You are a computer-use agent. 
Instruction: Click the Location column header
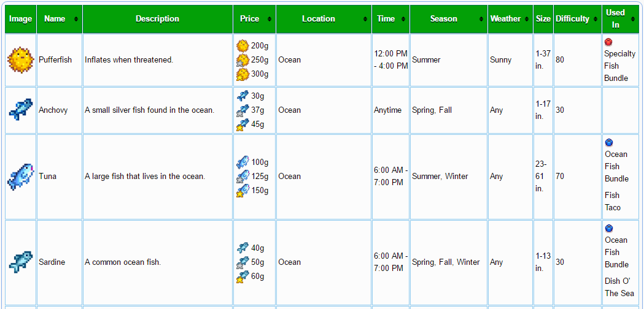click(x=323, y=19)
